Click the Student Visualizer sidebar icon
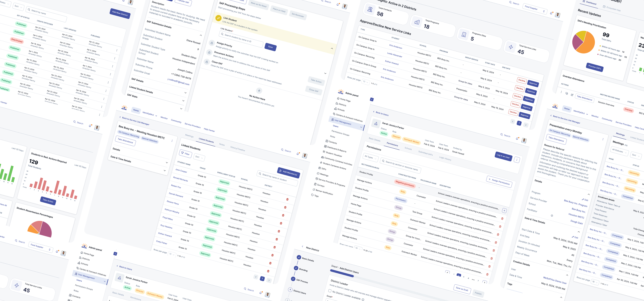 point(324,152)
